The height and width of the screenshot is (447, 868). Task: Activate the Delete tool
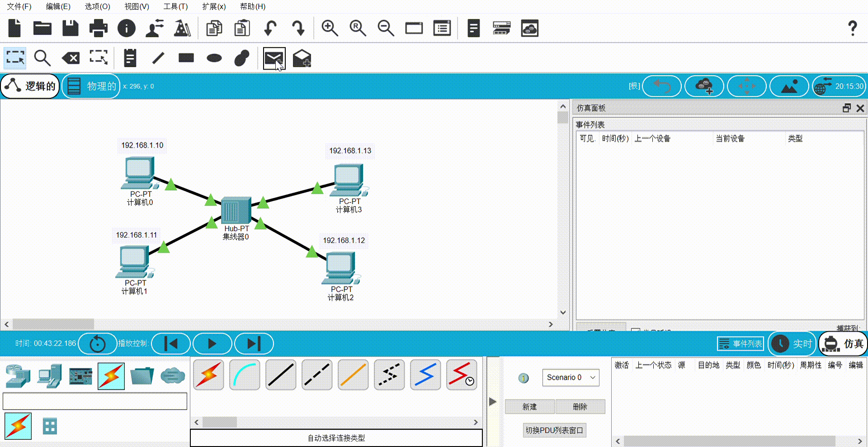click(x=71, y=58)
